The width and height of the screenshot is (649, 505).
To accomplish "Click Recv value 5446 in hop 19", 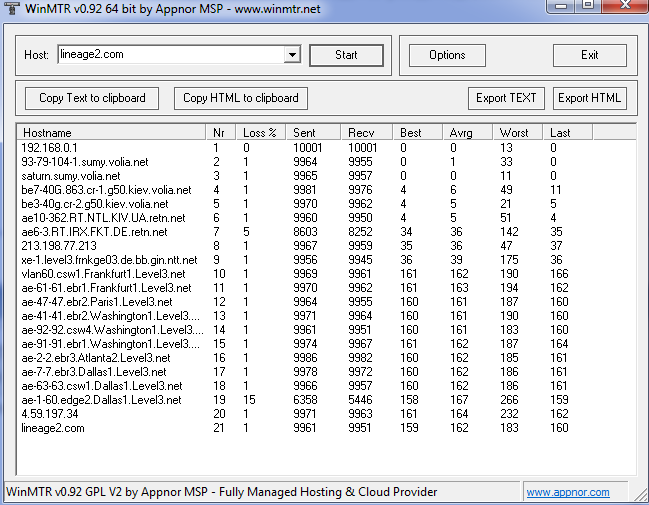I will coord(360,400).
